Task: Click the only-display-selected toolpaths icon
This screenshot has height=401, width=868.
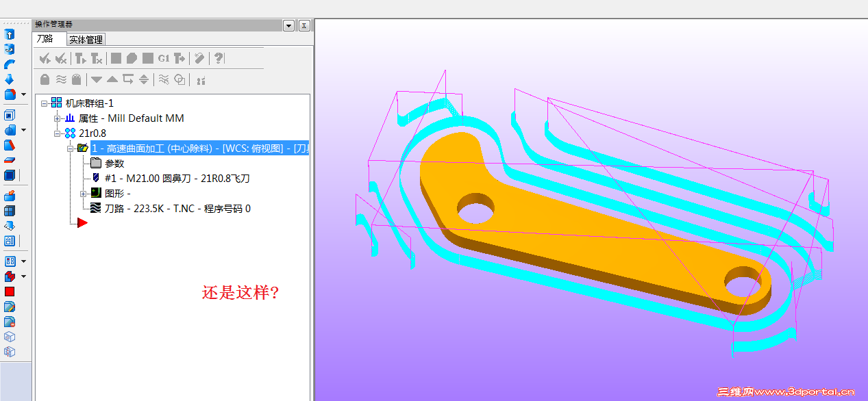Action: (164, 79)
